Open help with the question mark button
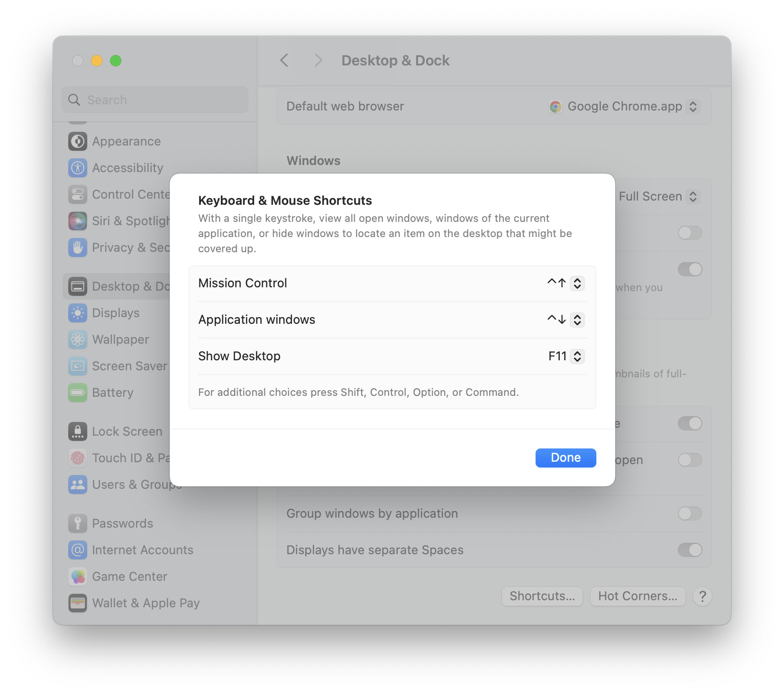784x695 pixels. point(702,596)
